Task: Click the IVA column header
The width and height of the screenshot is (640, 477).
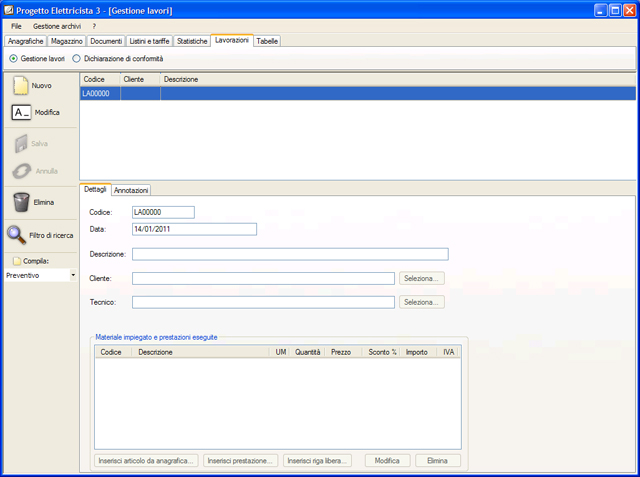Action: 449,352
